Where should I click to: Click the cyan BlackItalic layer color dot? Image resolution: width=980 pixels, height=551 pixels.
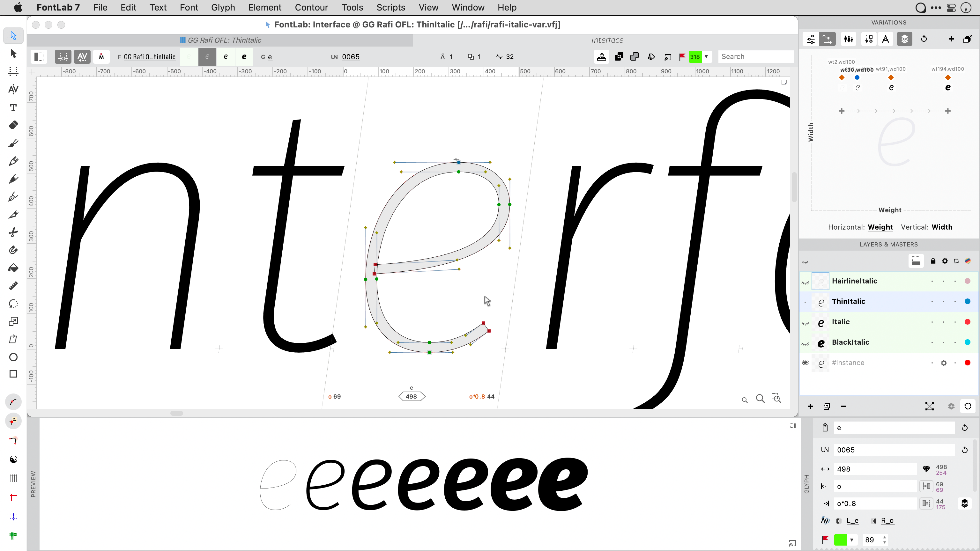pyautogui.click(x=968, y=342)
